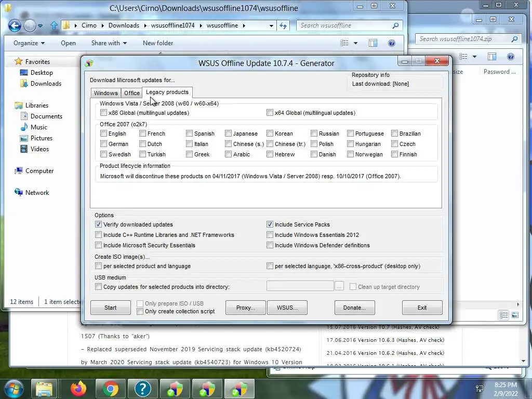Viewport: 532px width, 399px height.
Task: Open the Videos library
Action: (39, 149)
